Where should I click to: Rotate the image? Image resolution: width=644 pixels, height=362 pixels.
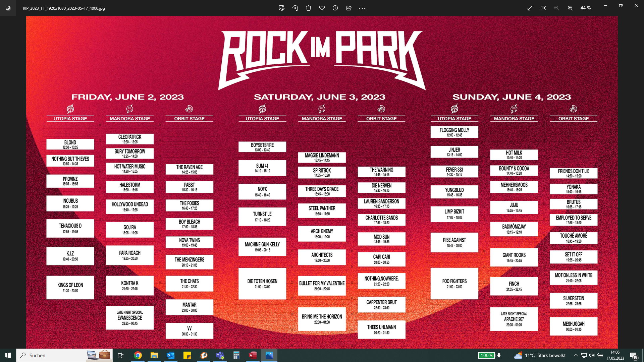(x=295, y=8)
